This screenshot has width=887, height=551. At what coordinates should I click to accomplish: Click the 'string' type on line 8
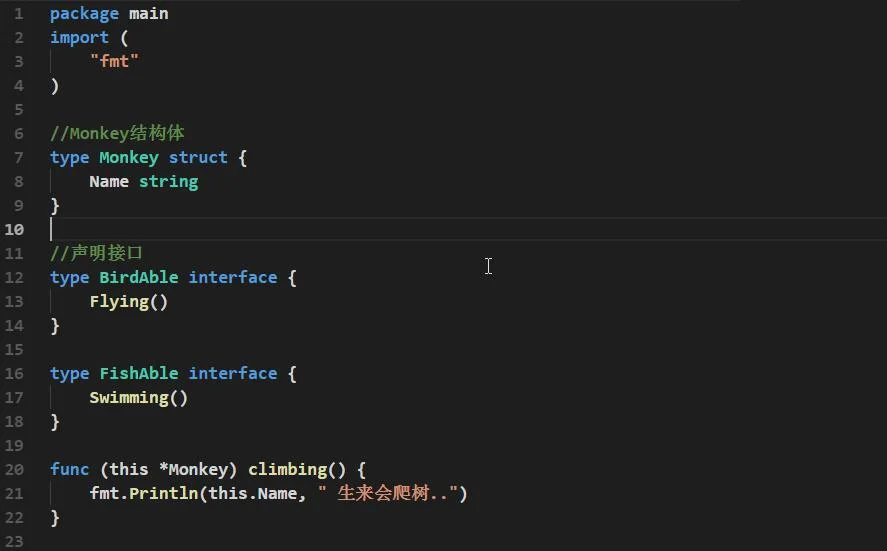click(169, 182)
